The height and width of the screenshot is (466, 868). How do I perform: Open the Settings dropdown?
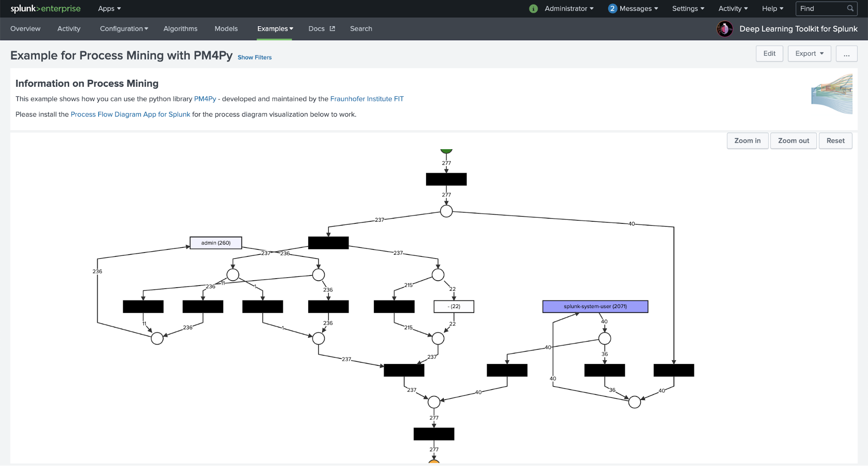688,9
